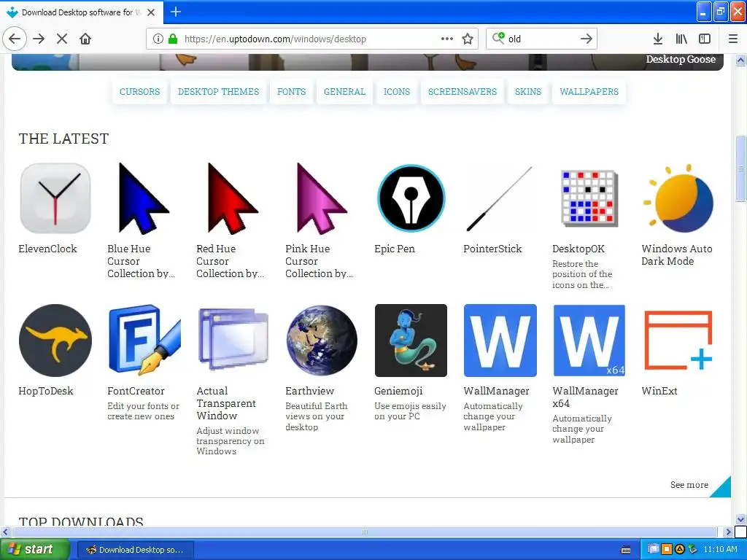This screenshot has width=747, height=560.
Task: Open the HopToDesk kangaroo icon
Action: 55,341
